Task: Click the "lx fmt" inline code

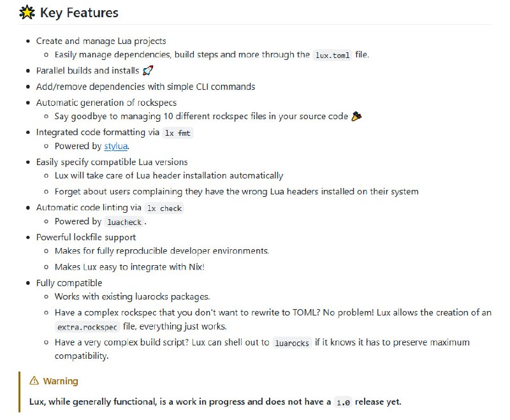Action: 178,133
